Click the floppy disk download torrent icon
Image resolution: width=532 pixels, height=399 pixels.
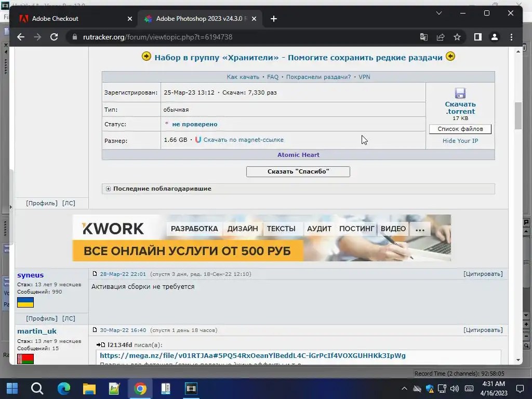(460, 93)
